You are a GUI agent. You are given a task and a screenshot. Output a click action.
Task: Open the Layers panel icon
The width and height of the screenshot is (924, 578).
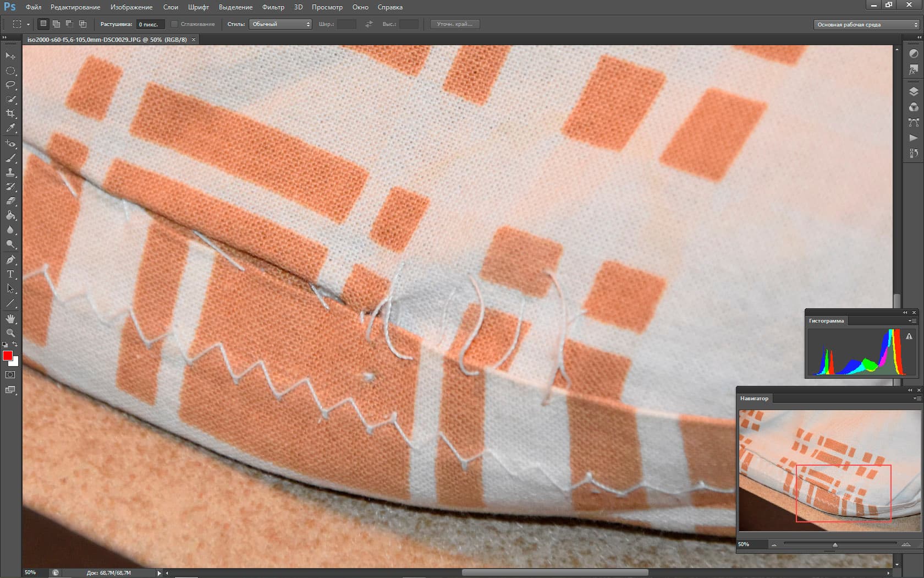(x=914, y=92)
